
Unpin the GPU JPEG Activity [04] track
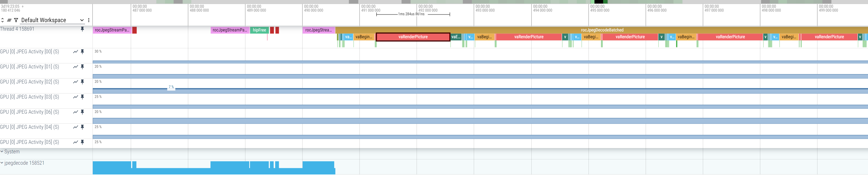[x=82, y=127]
